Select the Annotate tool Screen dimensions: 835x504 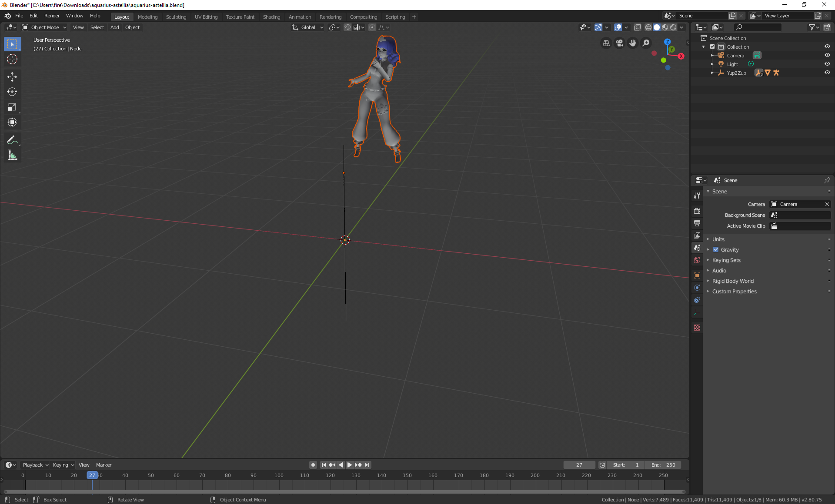pos(12,140)
